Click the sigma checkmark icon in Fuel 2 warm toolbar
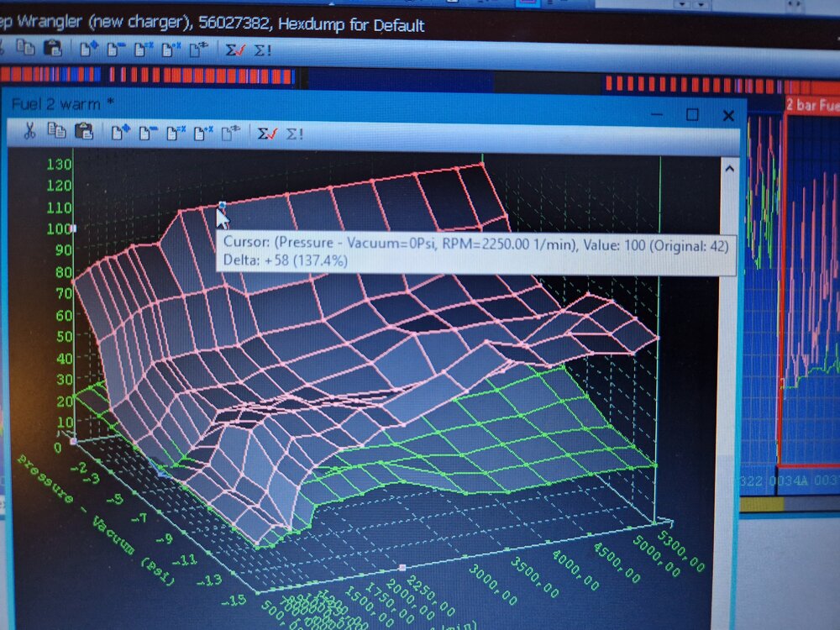 point(267,133)
